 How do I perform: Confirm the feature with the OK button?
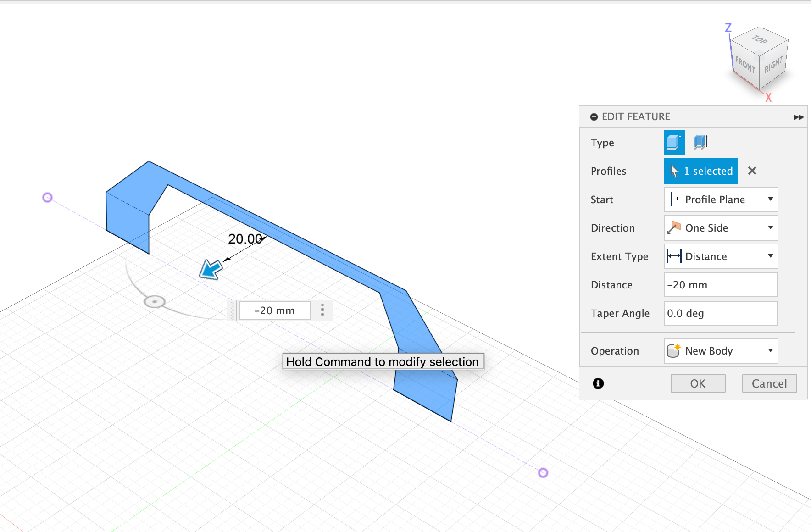point(698,383)
